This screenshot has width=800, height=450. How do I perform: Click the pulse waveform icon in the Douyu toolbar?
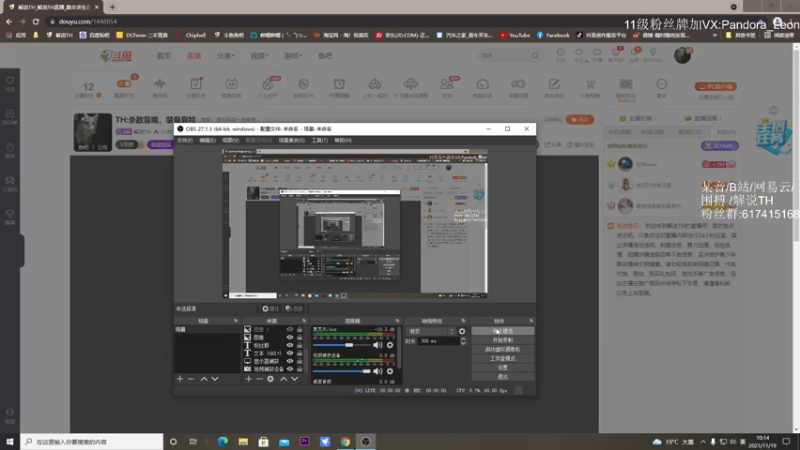tap(160, 84)
